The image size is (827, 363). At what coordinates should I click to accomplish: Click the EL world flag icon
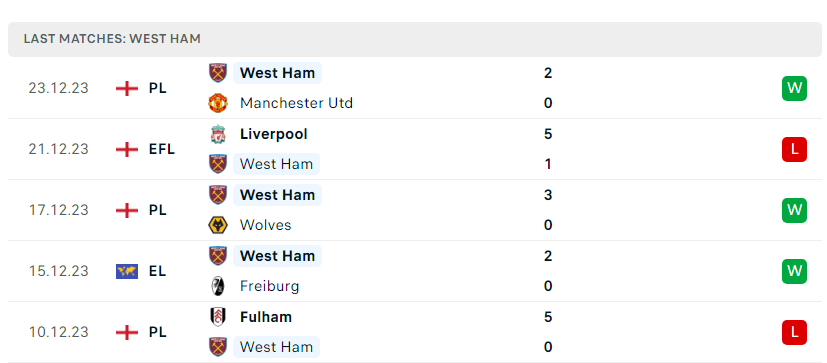tap(127, 271)
